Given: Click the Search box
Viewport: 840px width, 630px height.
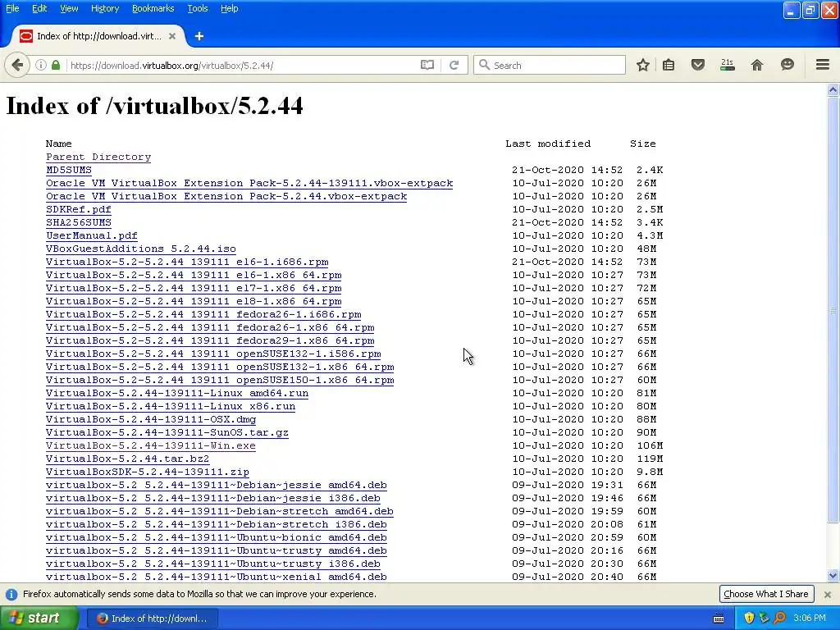Looking at the screenshot, I should coord(550,66).
